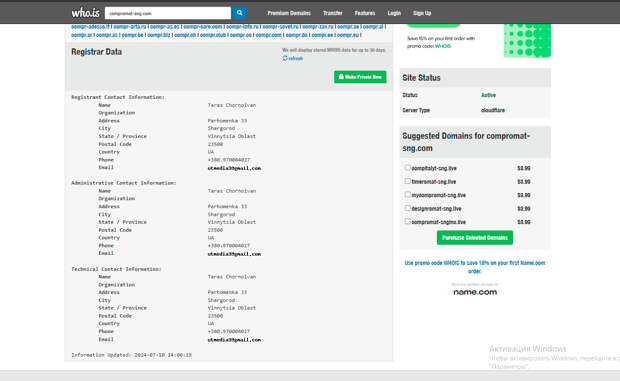620x381 pixels.
Task: Click the Active status value
Action: [488, 95]
